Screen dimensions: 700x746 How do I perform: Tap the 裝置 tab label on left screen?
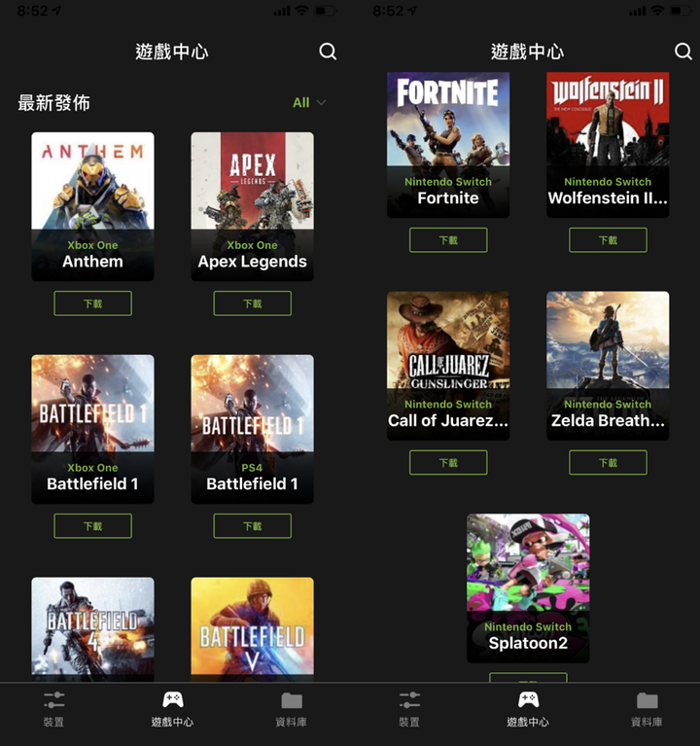53,723
